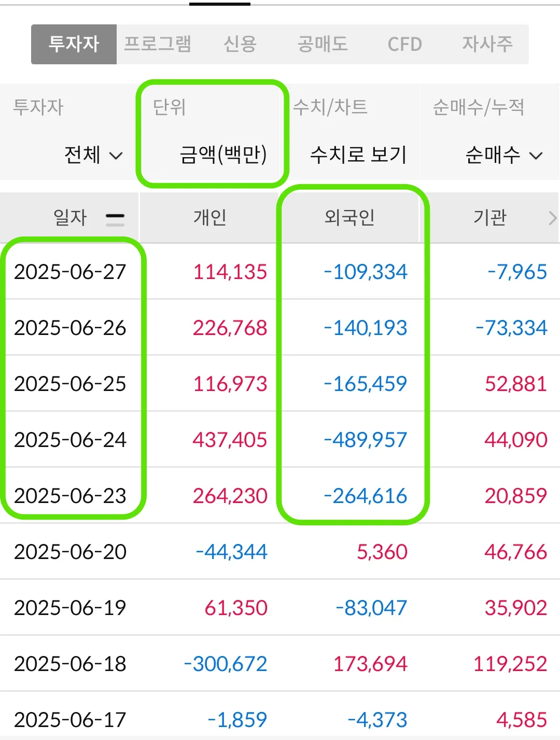Click the 개인 column header
Viewport: 560px width, 740px height.
(209, 218)
